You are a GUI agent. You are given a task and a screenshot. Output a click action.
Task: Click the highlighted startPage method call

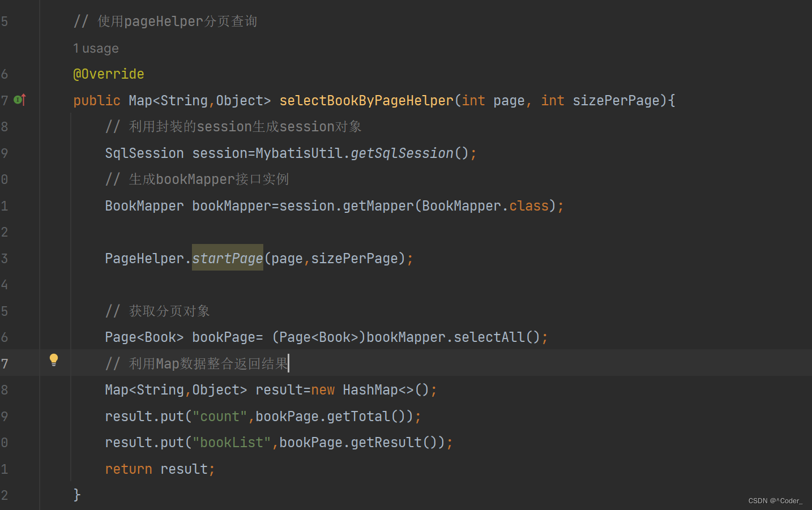click(x=228, y=258)
